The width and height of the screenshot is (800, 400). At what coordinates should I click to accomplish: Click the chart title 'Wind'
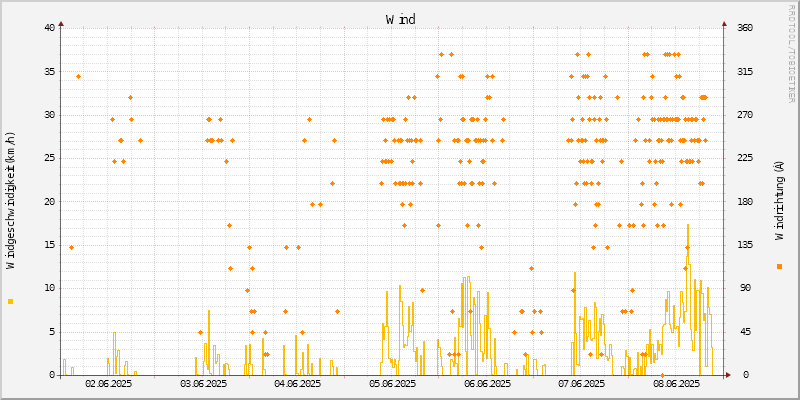click(x=400, y=19)
